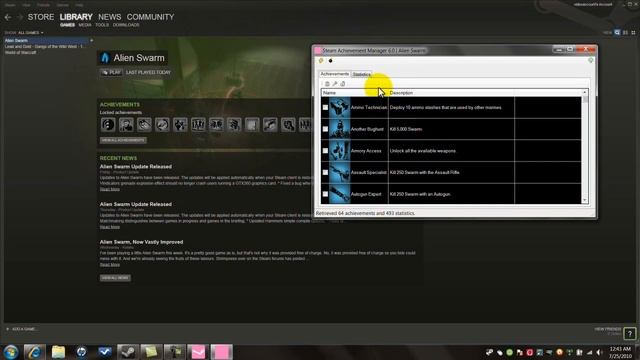
Task: Click the Lock All icon above achievement list
Action: coord(327,84)
